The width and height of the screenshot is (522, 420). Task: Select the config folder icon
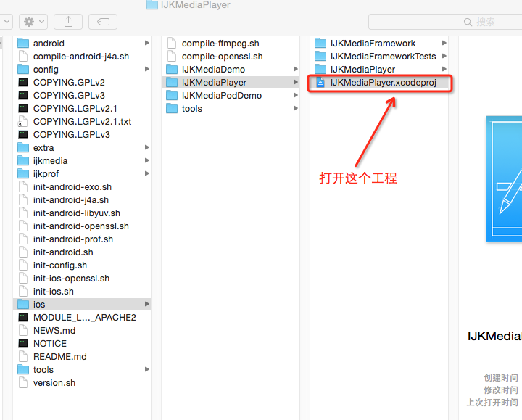pos(23,70)
